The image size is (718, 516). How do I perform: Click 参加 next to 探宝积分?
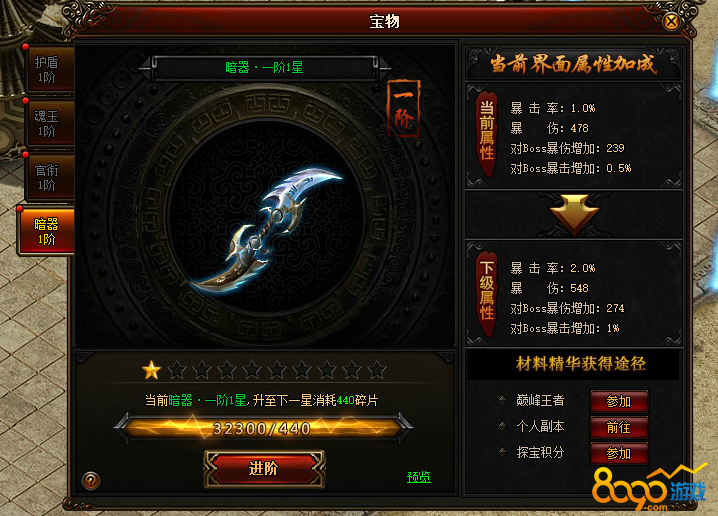619,453
